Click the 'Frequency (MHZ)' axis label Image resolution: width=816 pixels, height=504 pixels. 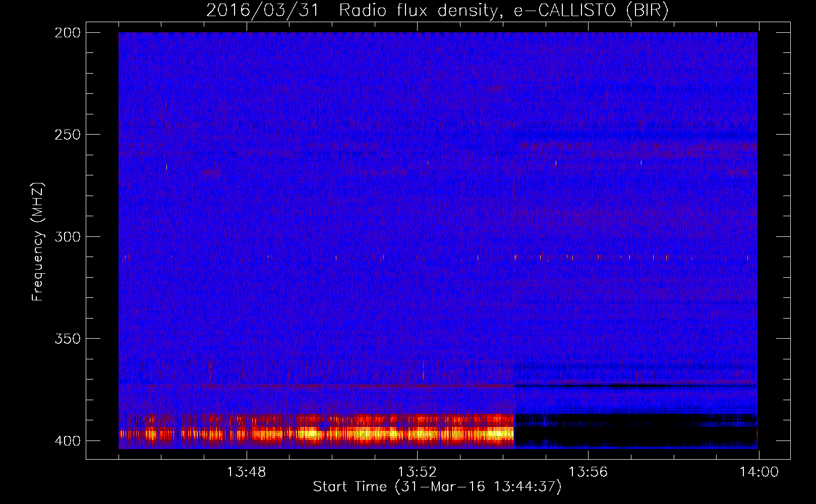[x=38, y=241]
